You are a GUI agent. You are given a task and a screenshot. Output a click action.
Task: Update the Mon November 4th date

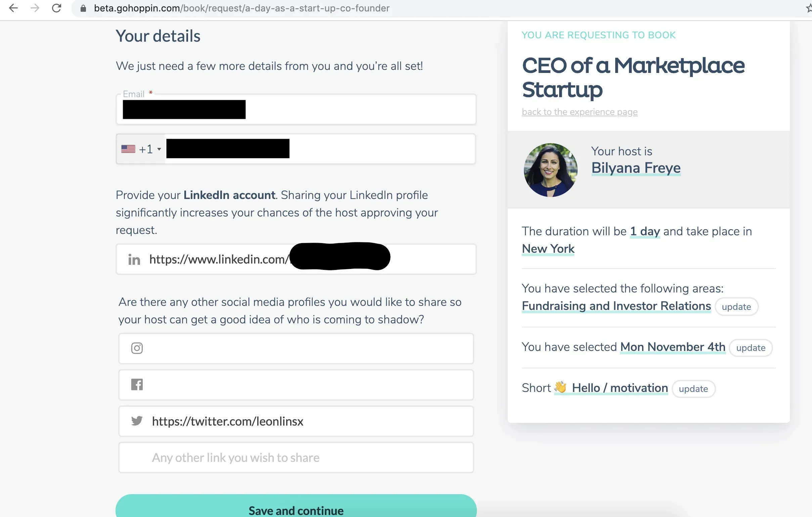750,348
